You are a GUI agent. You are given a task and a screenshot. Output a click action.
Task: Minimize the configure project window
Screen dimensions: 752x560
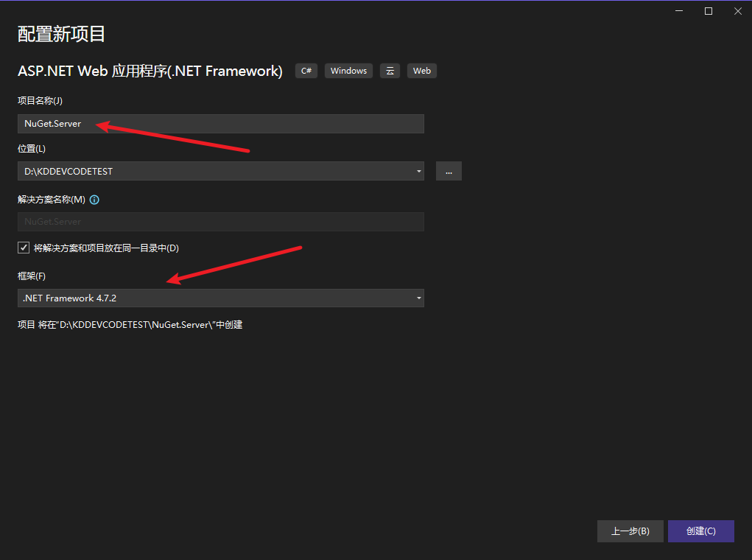click(x=679, y=11)
